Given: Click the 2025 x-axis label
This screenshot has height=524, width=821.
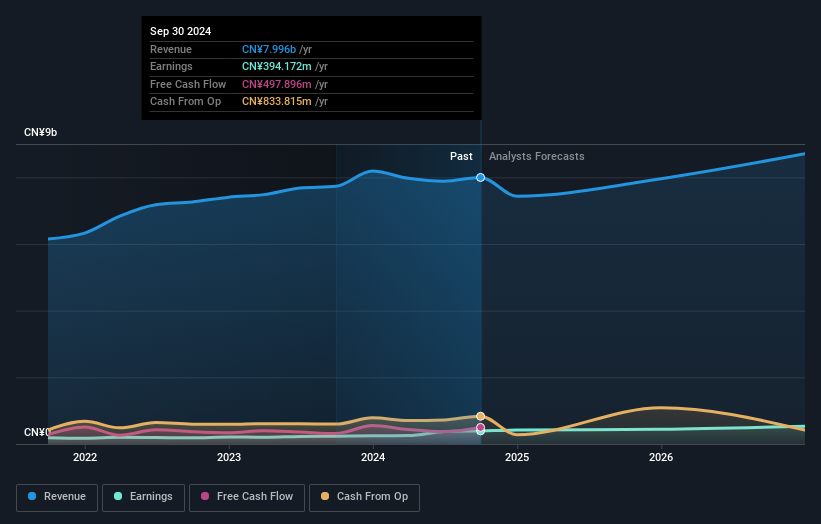Looking at the screenshot, I should point(517,457).
